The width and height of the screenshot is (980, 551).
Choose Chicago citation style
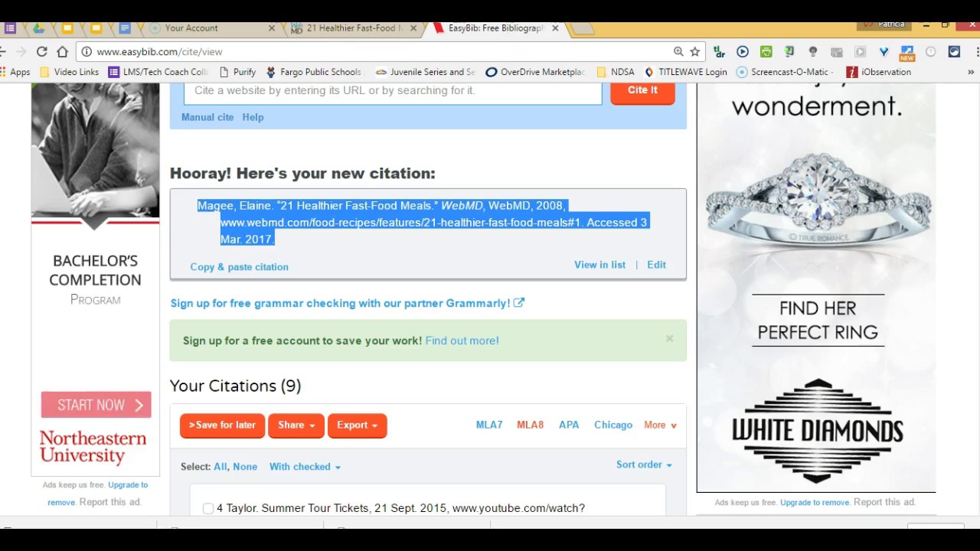point(613,425)
